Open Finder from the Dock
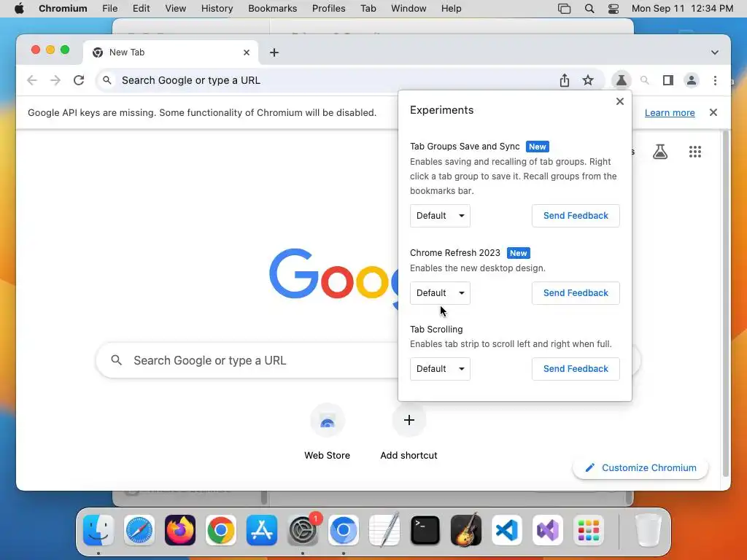This screenshot has height=560, width=747. coord(98,530)
